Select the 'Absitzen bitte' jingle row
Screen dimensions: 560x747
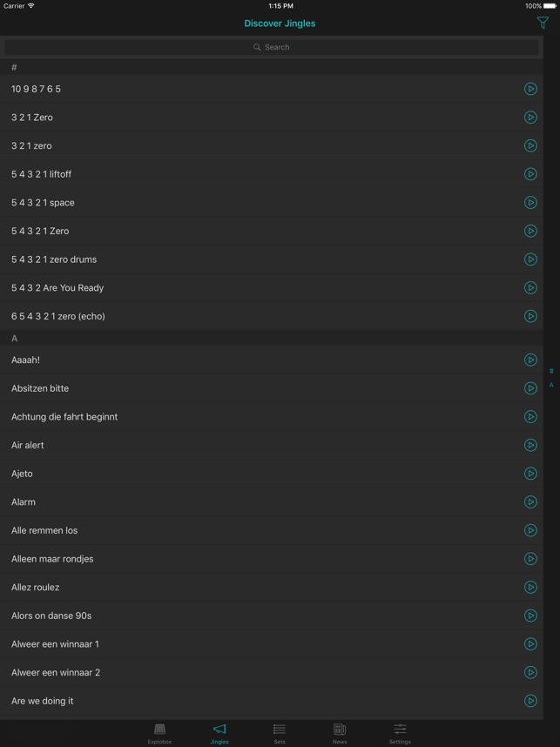272,389
